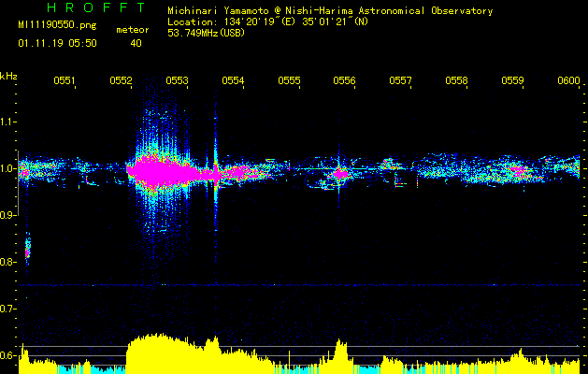Click the 0554 time marker
The image size is (588, 374).
(233, 80)
